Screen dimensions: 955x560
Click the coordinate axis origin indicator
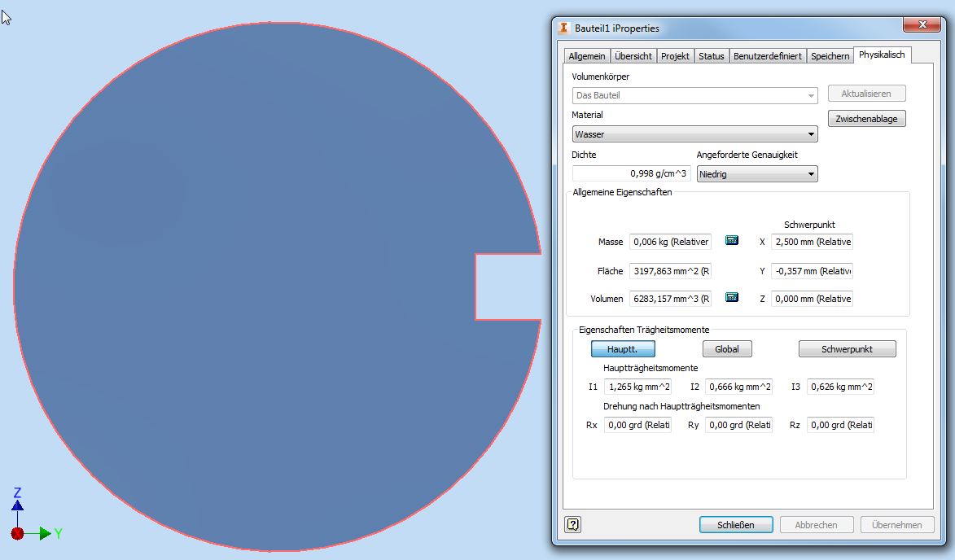(18, 533)
